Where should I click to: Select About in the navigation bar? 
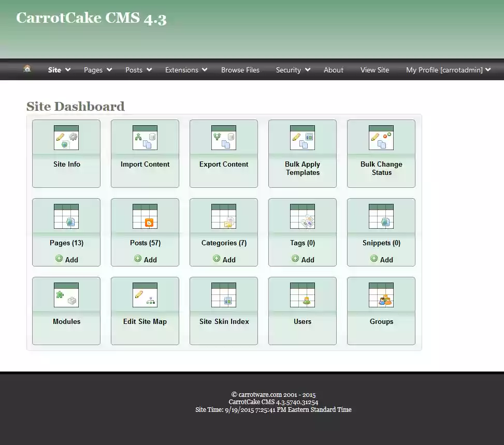coord(333,69)
